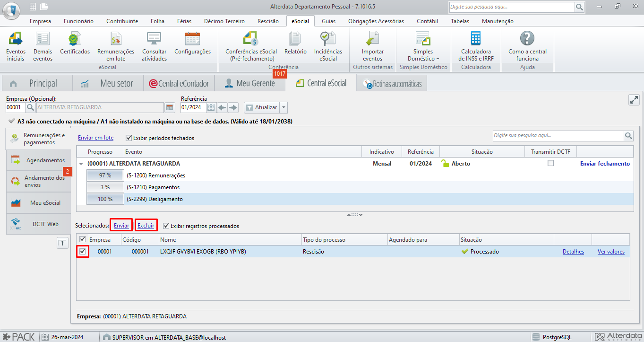Click the panel splitter collapse handle
This screenshot has width=644, height=342.
(354, 214)
